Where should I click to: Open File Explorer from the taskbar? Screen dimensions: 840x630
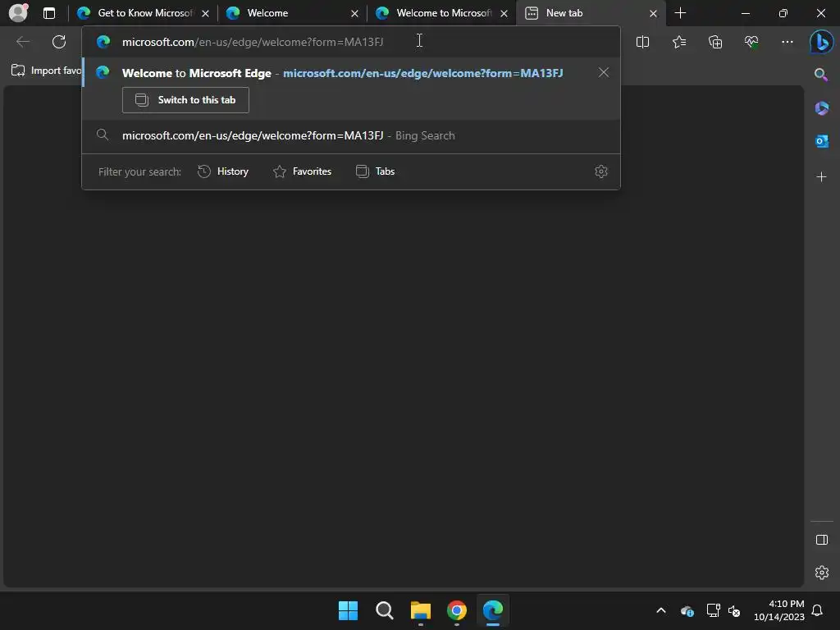[x=421, y=610]
